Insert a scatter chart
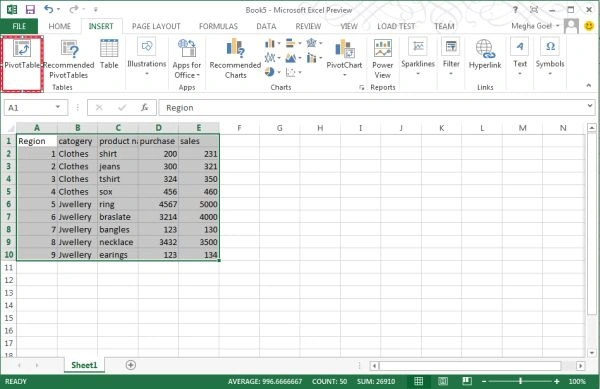Screen dimensions: 600x389 coord(293,72)
